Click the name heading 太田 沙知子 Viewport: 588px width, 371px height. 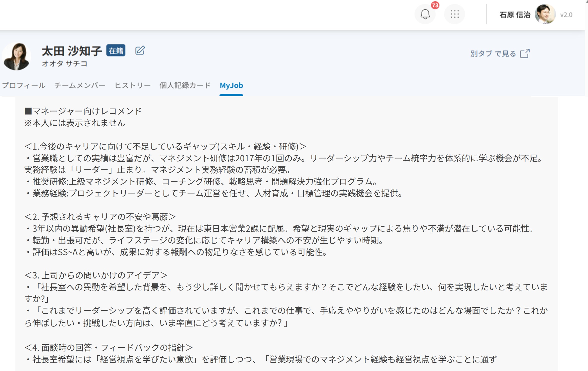pyautogui.click(x=72, y=51)
